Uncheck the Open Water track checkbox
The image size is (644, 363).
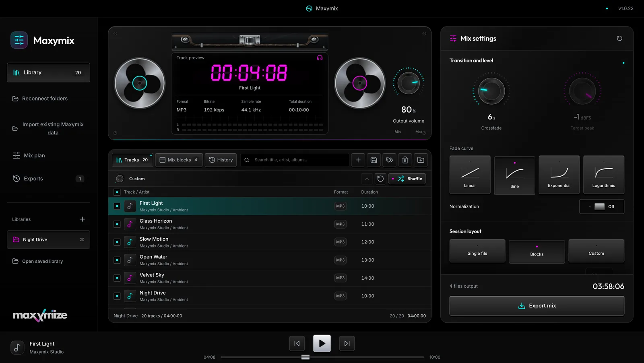tap(117, 260)
